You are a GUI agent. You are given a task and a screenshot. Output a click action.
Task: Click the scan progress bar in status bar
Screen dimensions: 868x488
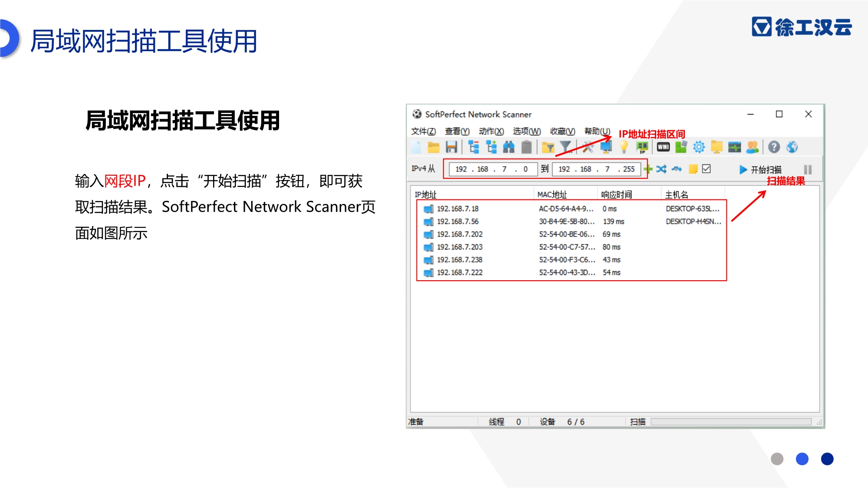click(731, 422)
